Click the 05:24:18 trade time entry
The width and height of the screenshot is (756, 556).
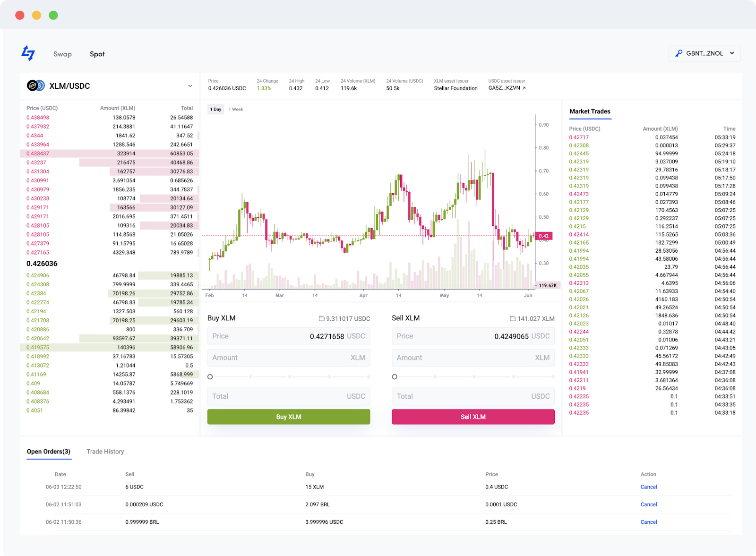pos(725,154)
